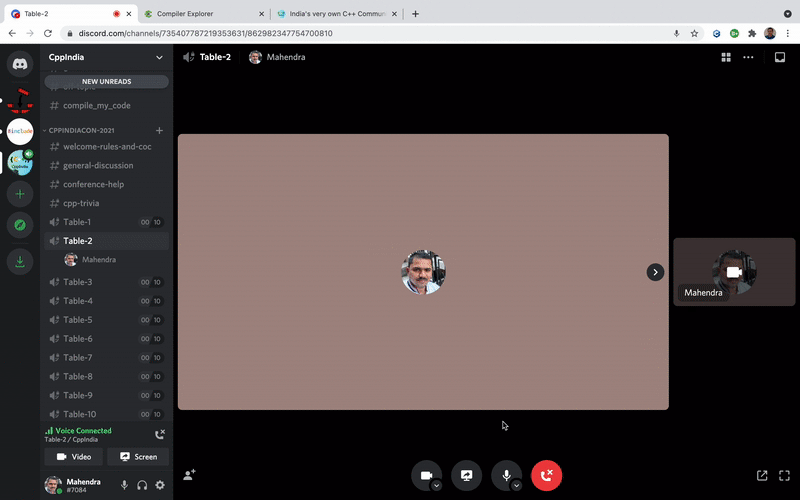Join Table-7 voice channel
The width and height of the screenshot is (800, 500).
pyautogui.click(x=107, y=358)
